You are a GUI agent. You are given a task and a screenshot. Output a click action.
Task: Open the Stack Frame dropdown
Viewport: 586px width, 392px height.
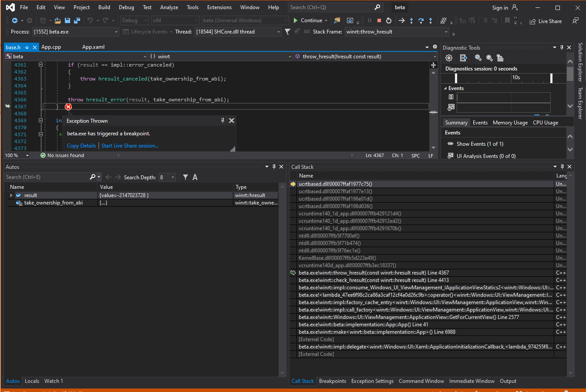point(447,31)
